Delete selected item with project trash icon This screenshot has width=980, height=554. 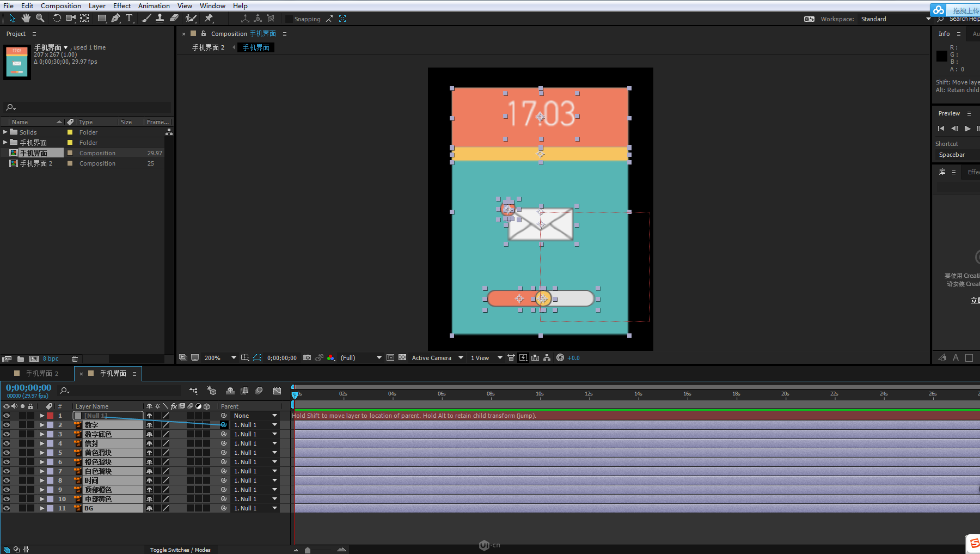click(75, 358)
